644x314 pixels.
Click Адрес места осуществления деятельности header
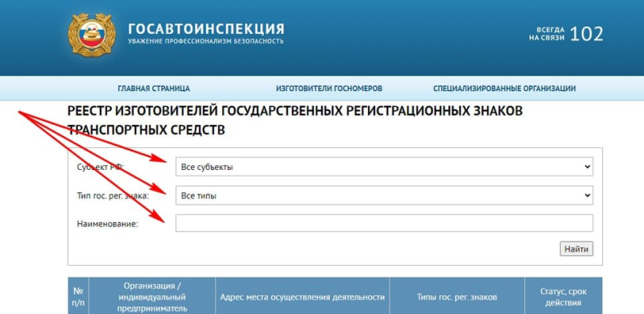point(303,297)
